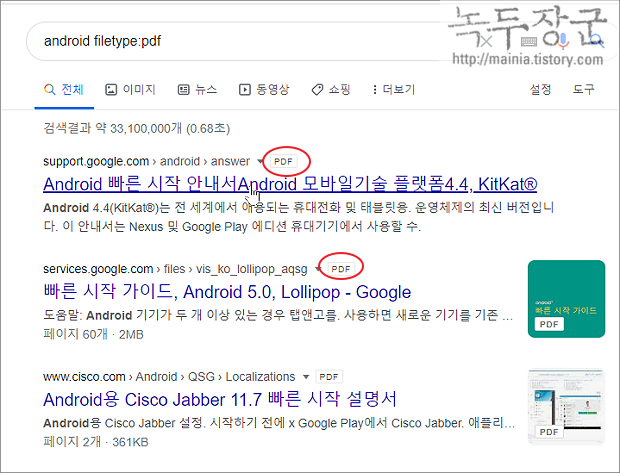Click the snippet starting 'Android 4.4(KitKat®)는 전 세계에서'
Screen dimensions: 620x473
[x=299, y=217]
